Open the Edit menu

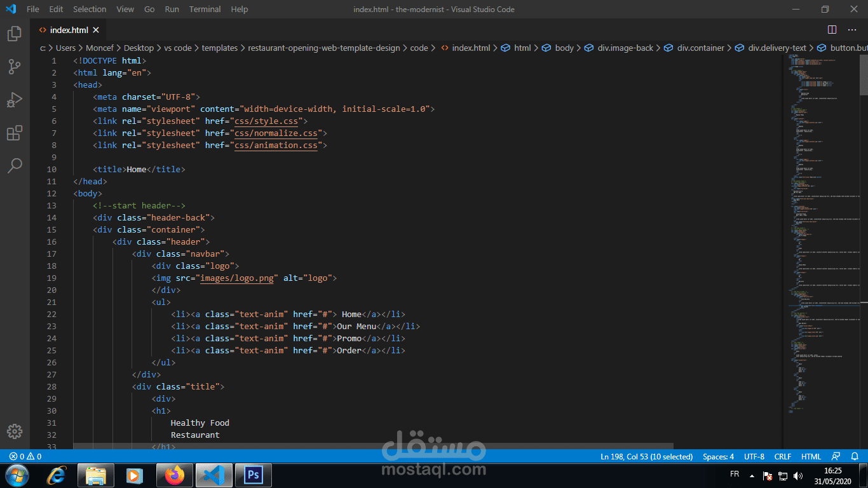[56, 9]
